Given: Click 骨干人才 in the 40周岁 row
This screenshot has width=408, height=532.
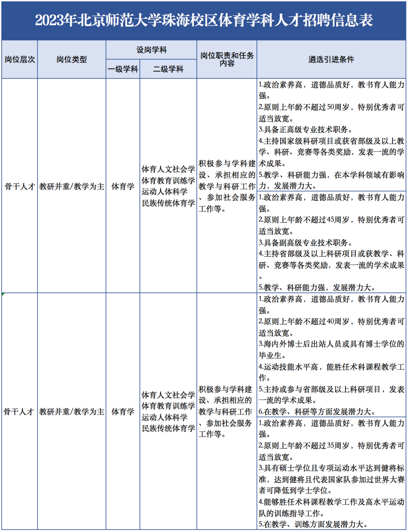Looking at the screenshot, I should (19, 412).
